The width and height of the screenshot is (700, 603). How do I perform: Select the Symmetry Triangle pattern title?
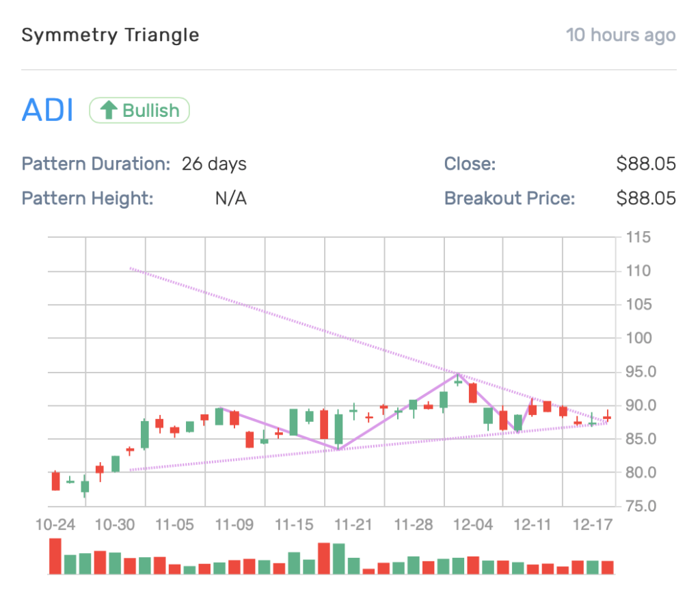[x=110, y=35]
